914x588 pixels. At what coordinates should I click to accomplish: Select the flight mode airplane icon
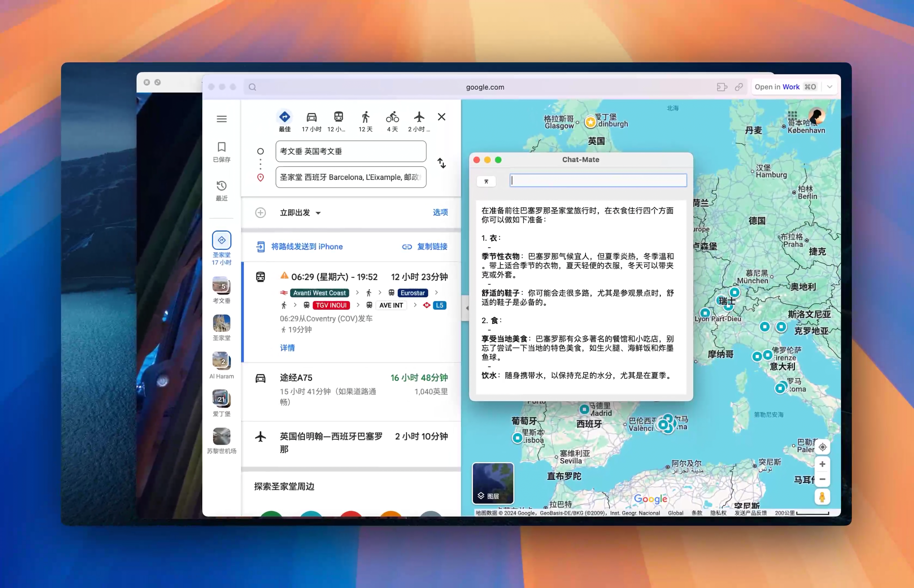coord(419,118)
